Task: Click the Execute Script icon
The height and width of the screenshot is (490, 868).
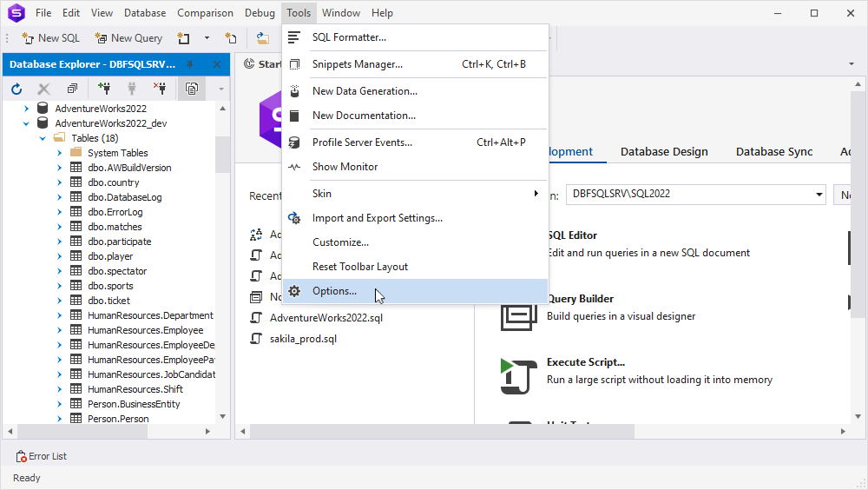Action: (x=519, y=376)
